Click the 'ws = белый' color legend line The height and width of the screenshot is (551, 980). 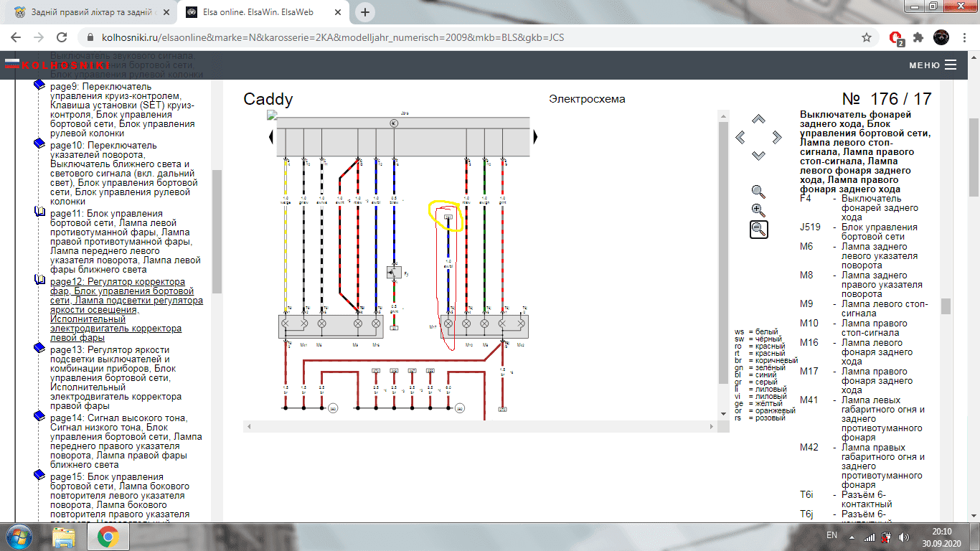point(755,332)
